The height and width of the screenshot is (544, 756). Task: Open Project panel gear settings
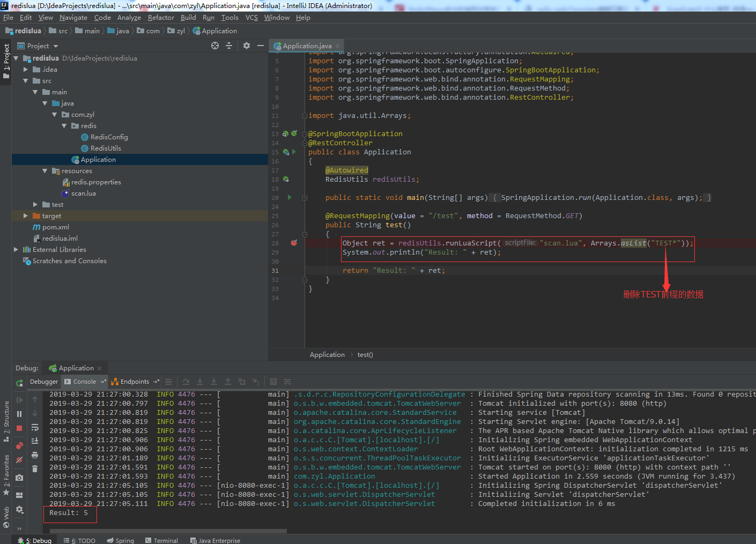pyautogui.click(x=247, y=46)
